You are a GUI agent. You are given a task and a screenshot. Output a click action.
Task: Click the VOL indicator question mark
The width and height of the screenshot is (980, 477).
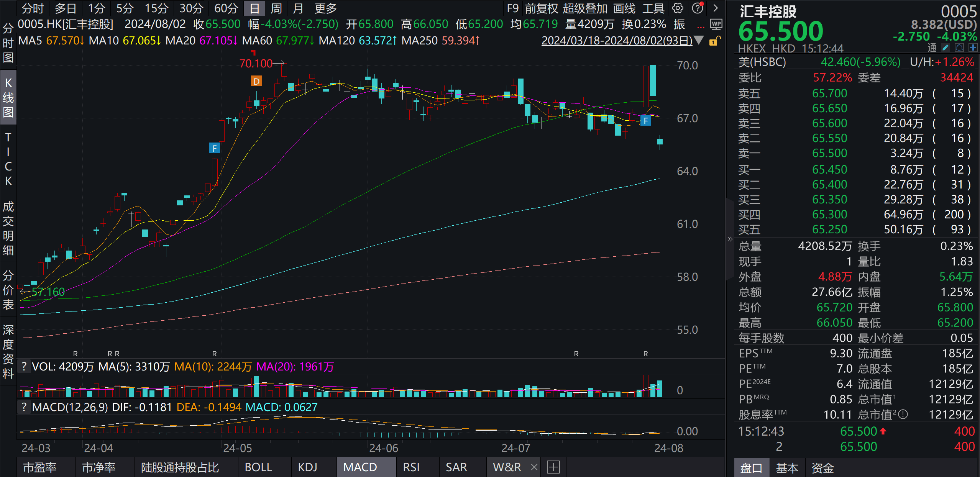click(24, 367)
